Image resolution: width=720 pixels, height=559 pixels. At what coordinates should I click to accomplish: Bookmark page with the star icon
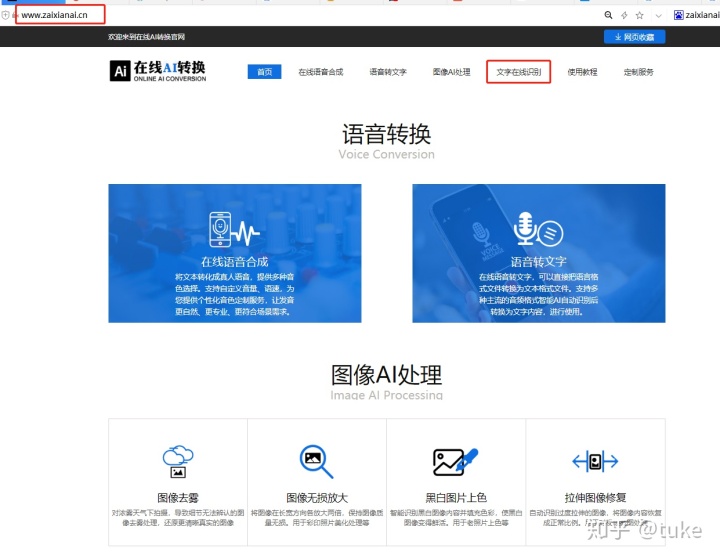(x=639, y=15)
